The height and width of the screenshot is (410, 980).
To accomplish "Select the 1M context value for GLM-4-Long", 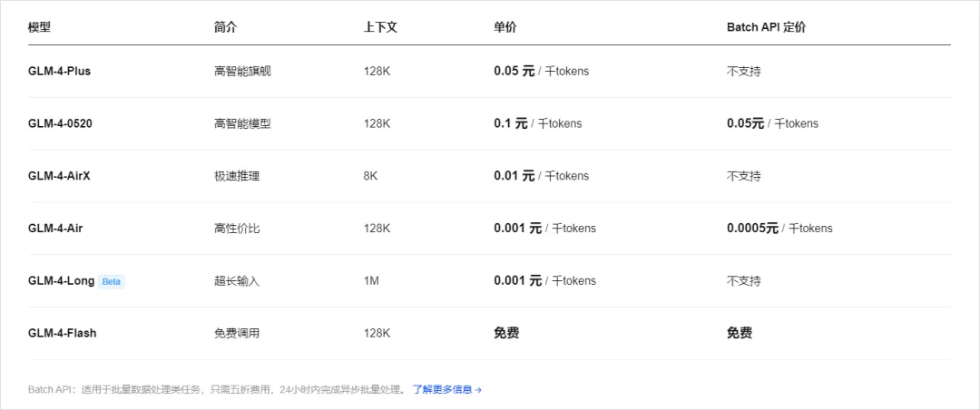I will click(371, 281).
